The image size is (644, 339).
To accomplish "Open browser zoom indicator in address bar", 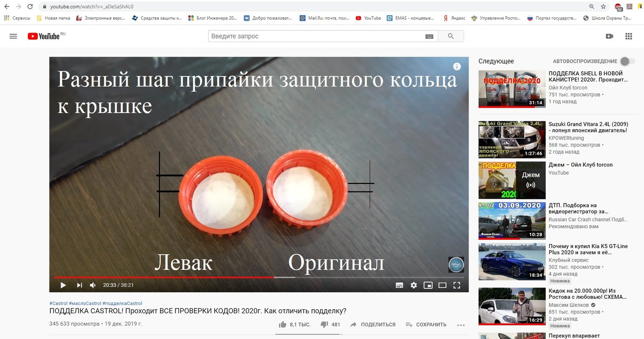I will click(592, 6).
